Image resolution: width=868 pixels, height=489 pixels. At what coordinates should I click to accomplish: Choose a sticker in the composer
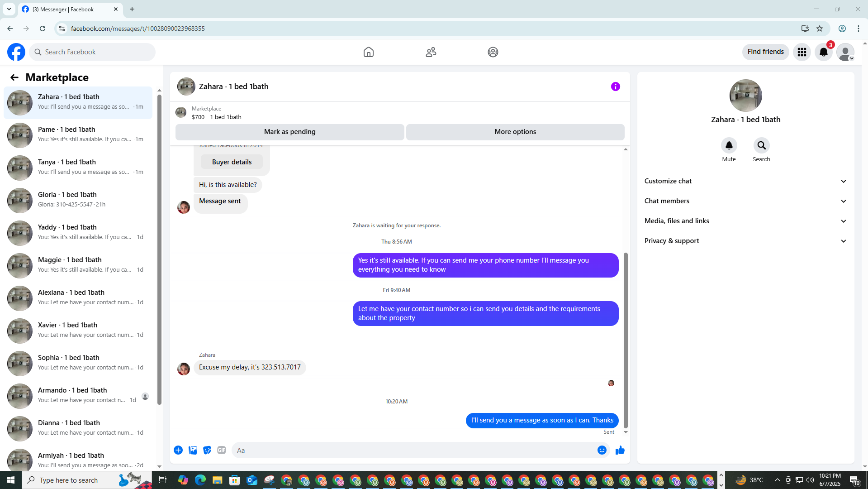pyautogui.click(x=207, y=450)
